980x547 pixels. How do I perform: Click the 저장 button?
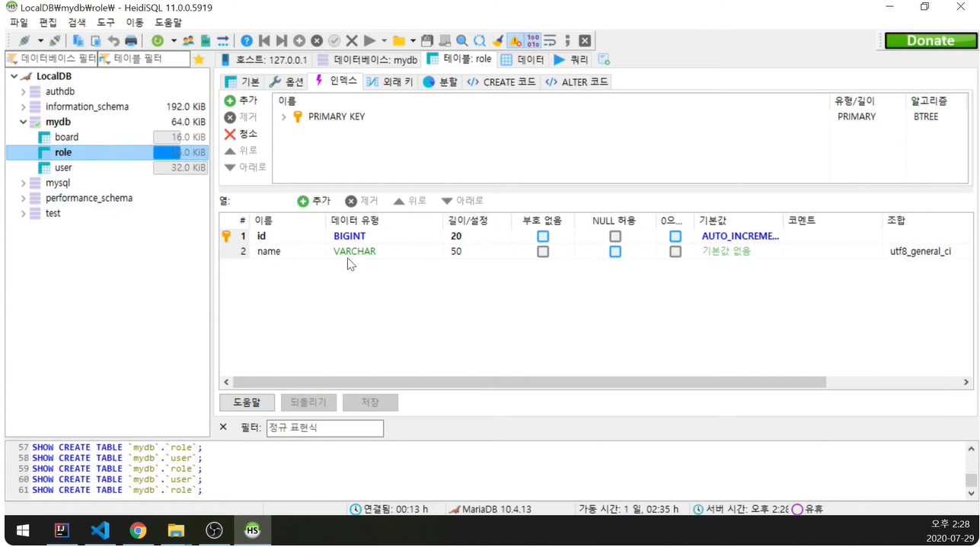coord(370,402)
